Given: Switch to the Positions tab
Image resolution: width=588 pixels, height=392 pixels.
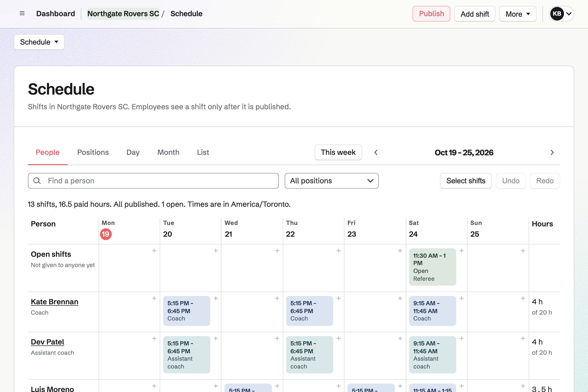Looking at the screenshot, I should coord(93,152).
